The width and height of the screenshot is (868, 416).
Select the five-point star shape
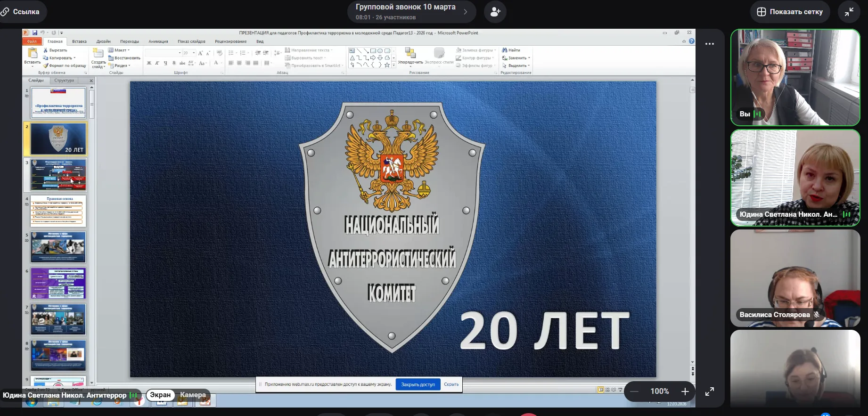click(387, 65)
